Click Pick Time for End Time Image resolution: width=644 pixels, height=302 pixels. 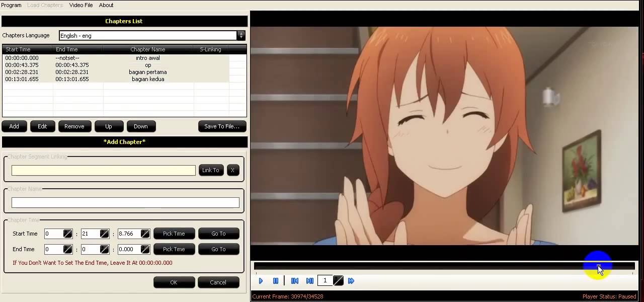click(174, 249)
